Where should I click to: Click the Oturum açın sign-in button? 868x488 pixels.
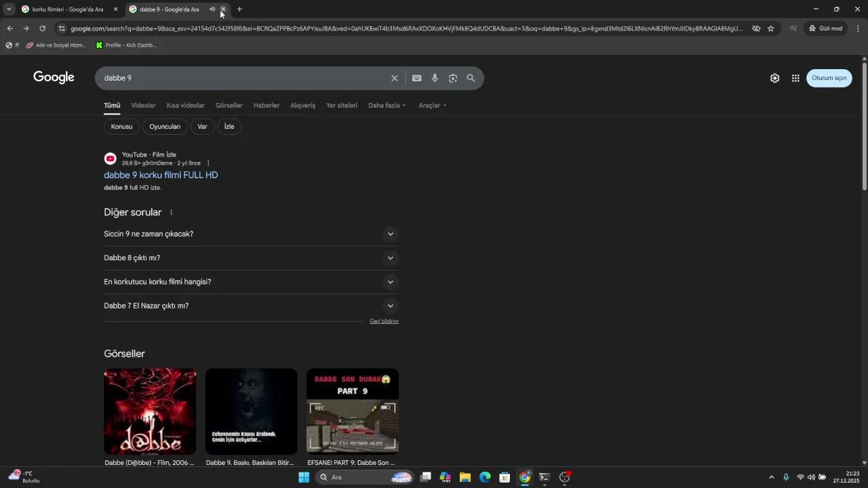829,78
